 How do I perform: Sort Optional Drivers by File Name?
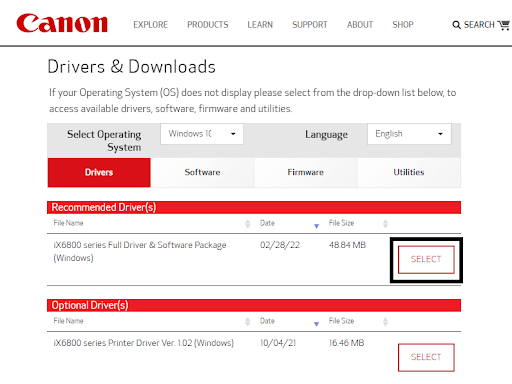click(x=247, y=321)
